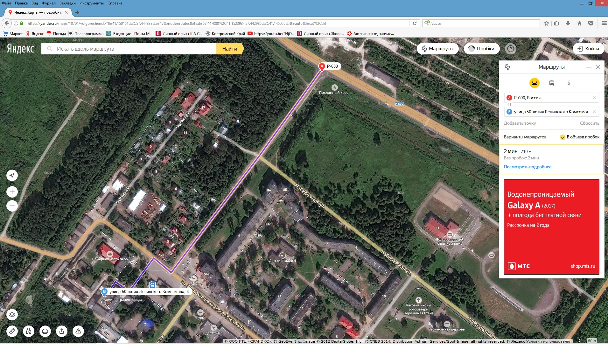Open map layers switcher

point(12,315)
